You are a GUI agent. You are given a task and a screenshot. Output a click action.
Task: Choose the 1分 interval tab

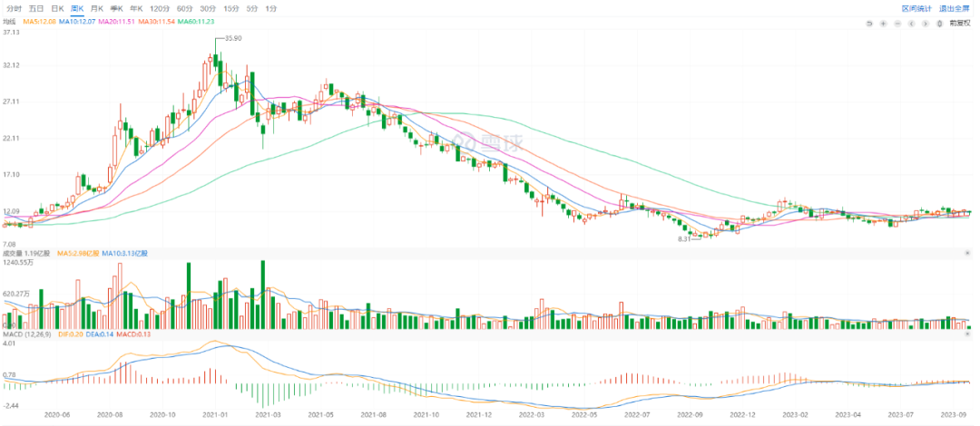(271, 8)
